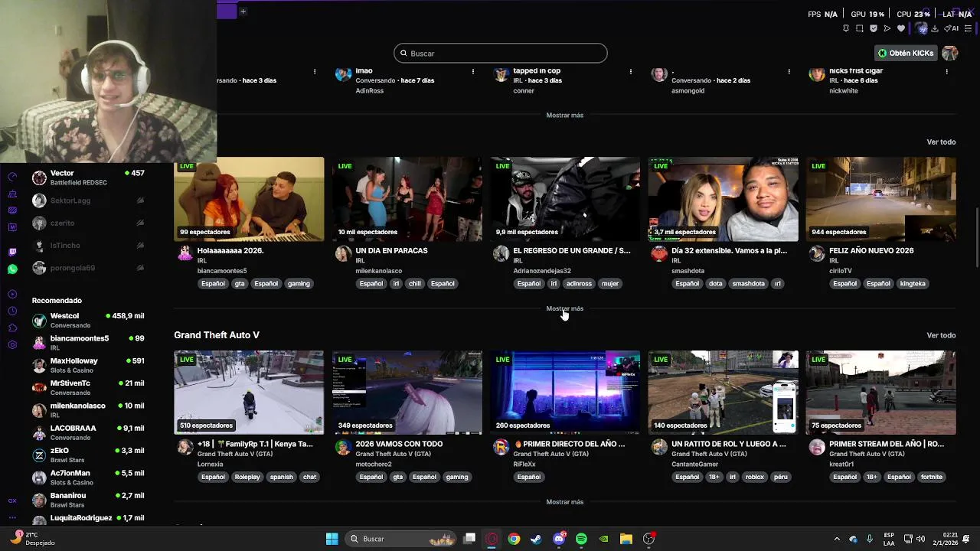Image resolution: width=980 pixels, height=551 pixels.
Task: Open the Windows Start menu
Action: (x=332, y=539)
